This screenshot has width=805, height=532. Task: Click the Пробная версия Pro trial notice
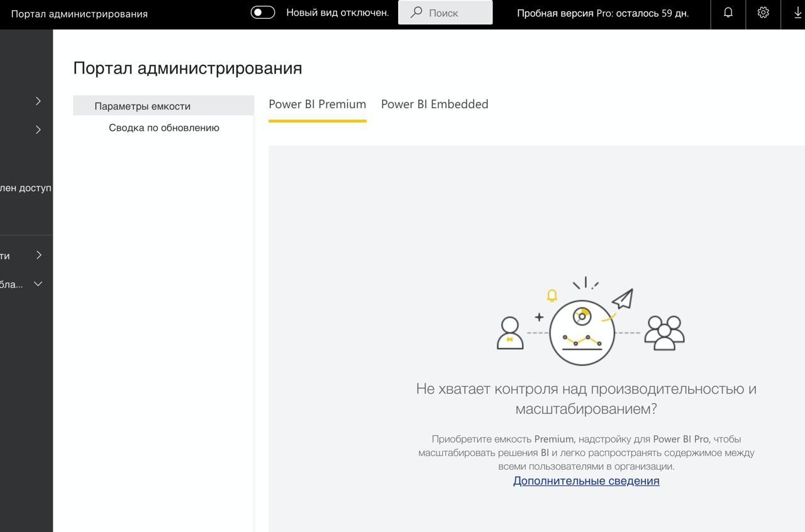pos(602,13)
